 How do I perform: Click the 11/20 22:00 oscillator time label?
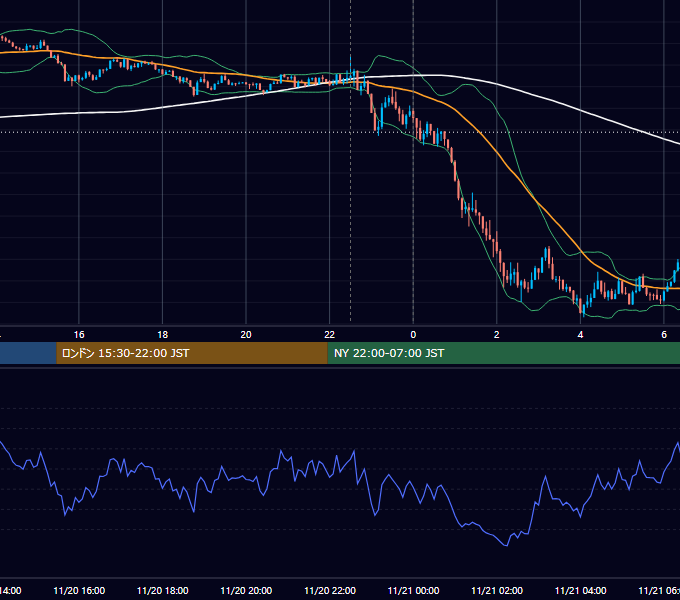tap(330, 590)
